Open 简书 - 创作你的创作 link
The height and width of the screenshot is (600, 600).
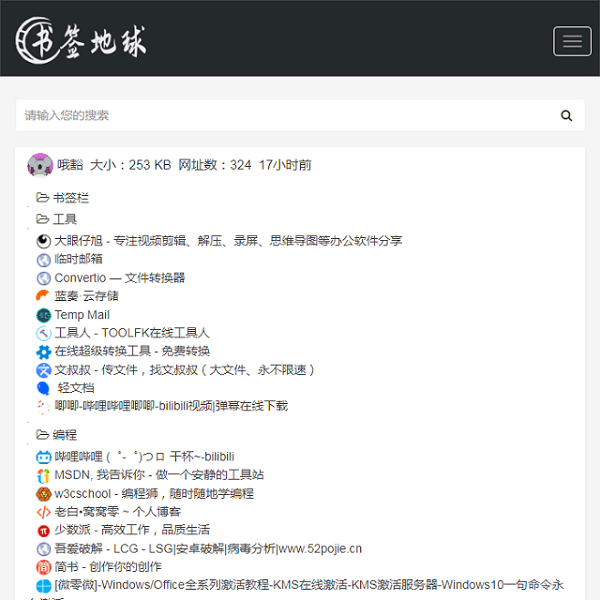pos(108,566)
